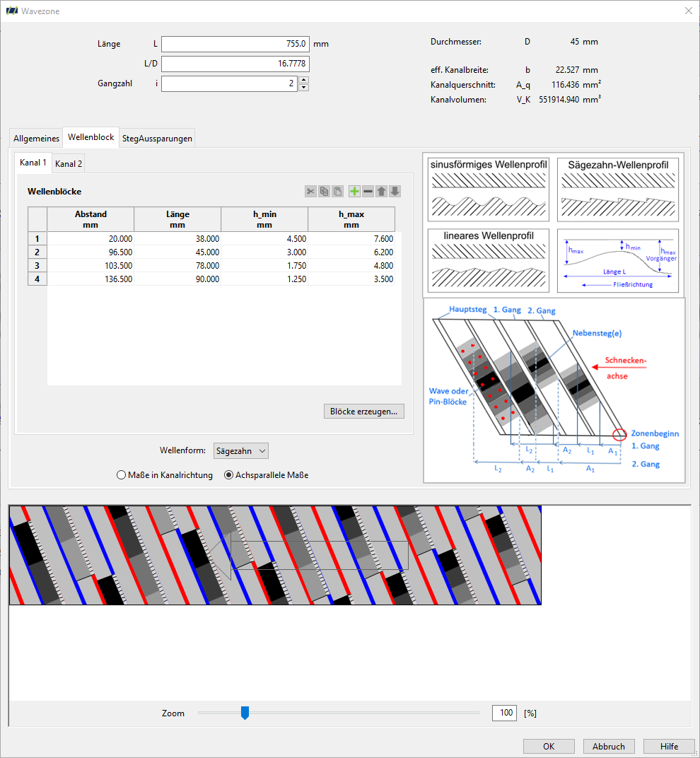The height and width of the screenshot is (758, 700).
Task: Open the Wellenform Sägezahn dropdown
Action: (240, 451)
